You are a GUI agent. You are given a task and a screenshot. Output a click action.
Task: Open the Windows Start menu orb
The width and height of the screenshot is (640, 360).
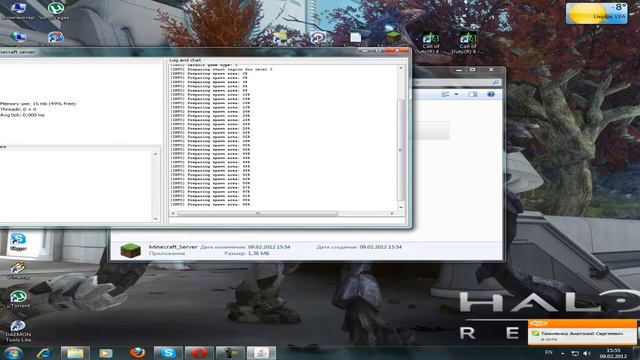[13, 353]
